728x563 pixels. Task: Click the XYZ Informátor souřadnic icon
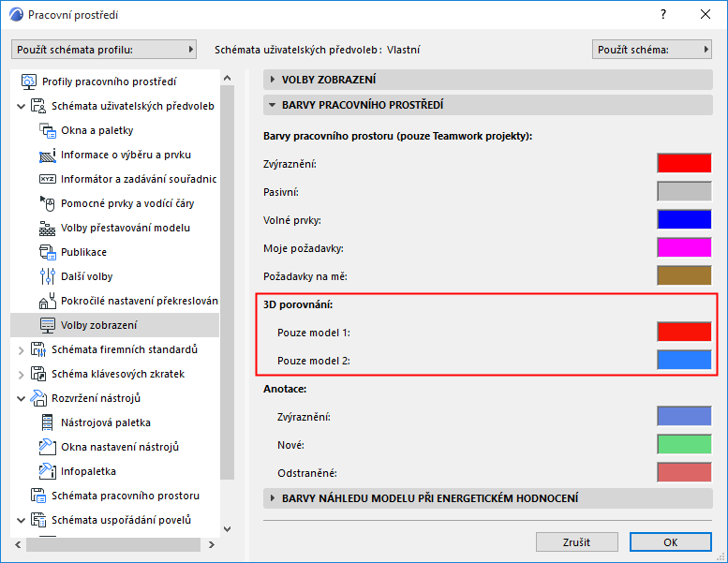(x=48, y=179)
